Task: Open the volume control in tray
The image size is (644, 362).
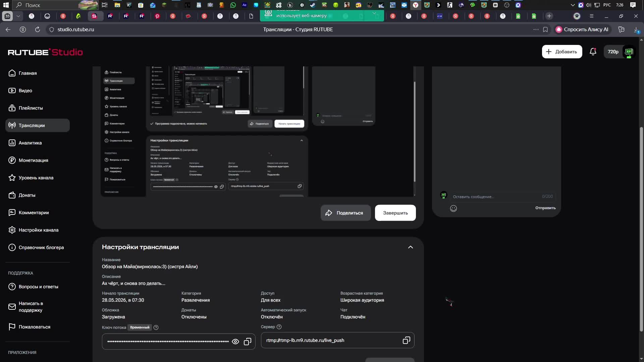Action: tap(589, 5)
